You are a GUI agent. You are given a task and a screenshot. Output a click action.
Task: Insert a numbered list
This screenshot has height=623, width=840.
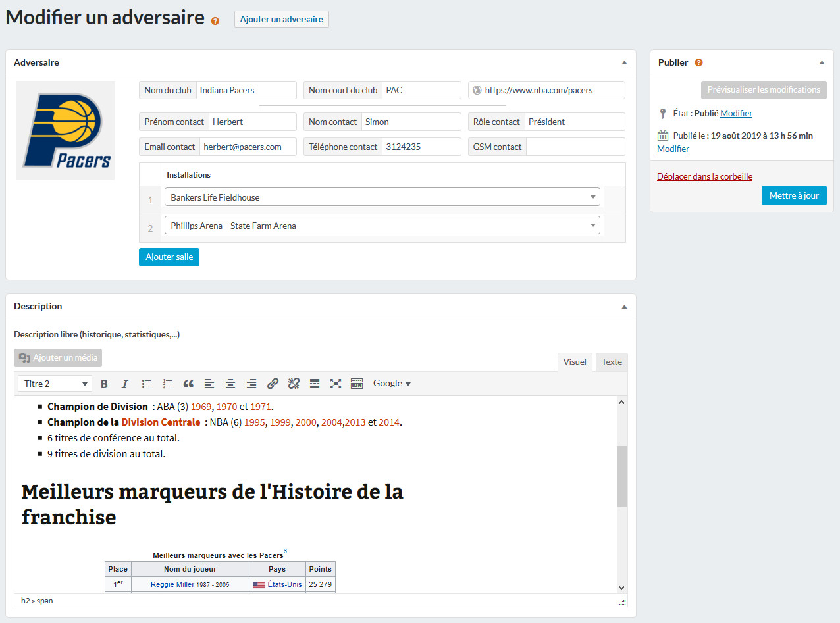[167, 384]
